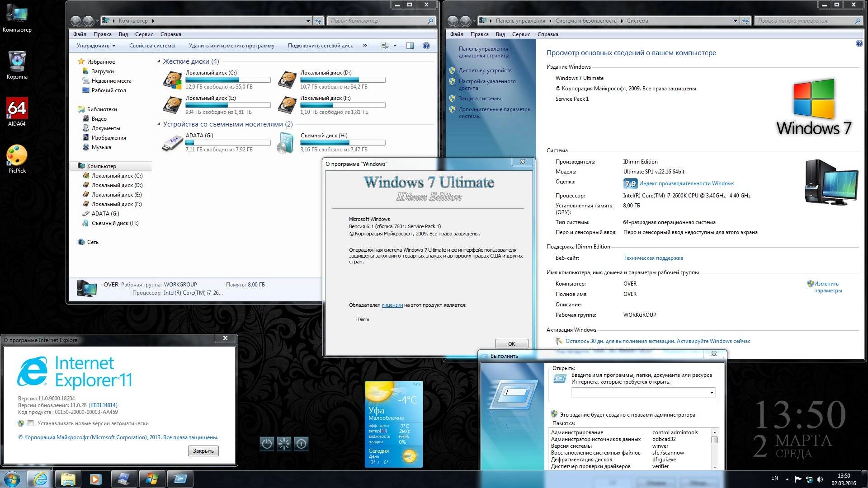The image size is (868, 488).
Task: Click the help icon in the Система window
Action: tap(859, 44)
